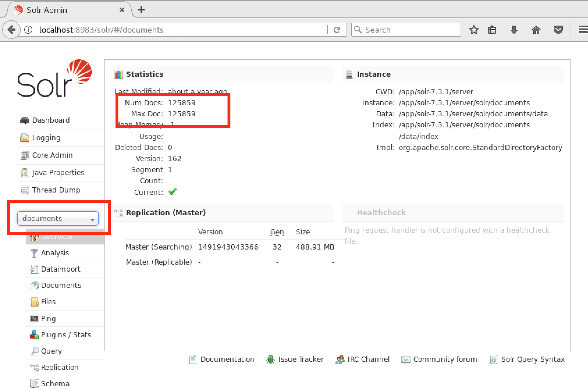The height and width of the screenshot is (390, 588).
Task: Click the Java Properties jar icon
Action: pos(25,172)
